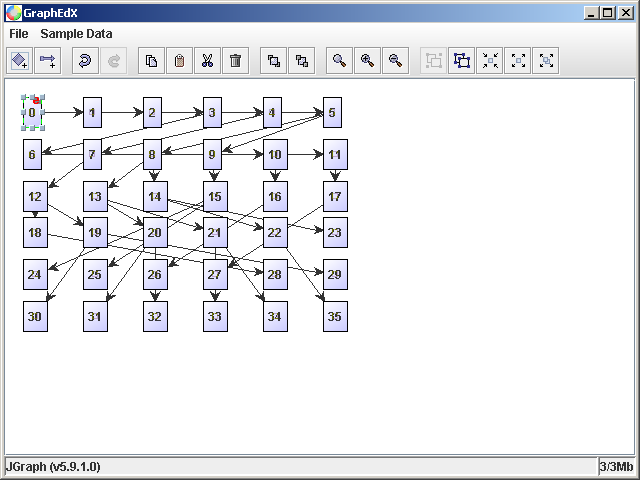Bring selection to front using toolbar icon
The width and height of the screenshot is (640, 480).
[x=272, y=61]
